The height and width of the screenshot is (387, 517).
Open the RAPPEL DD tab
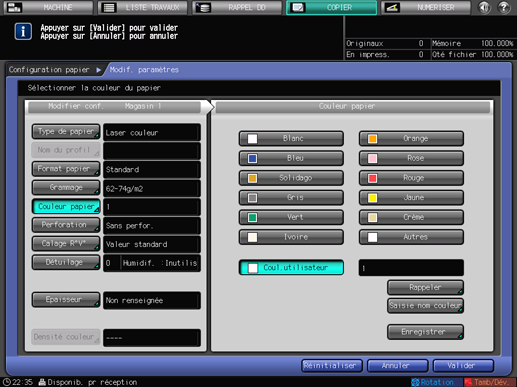(x=237, y=7)
